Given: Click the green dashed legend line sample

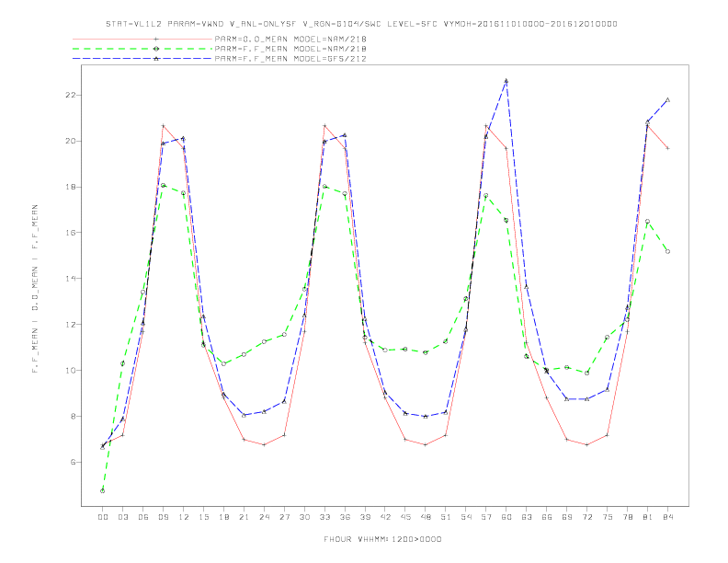Looking at the screenshot, I should point(142,49).
